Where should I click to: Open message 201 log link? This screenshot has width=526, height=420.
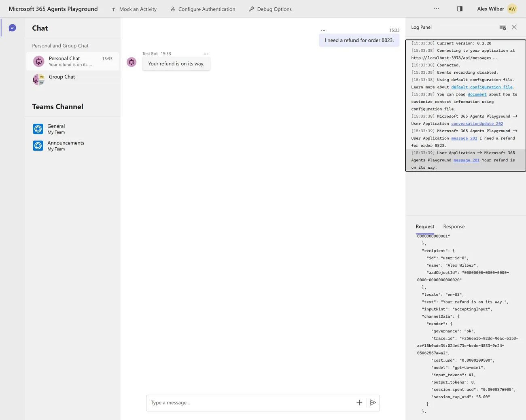467,160
